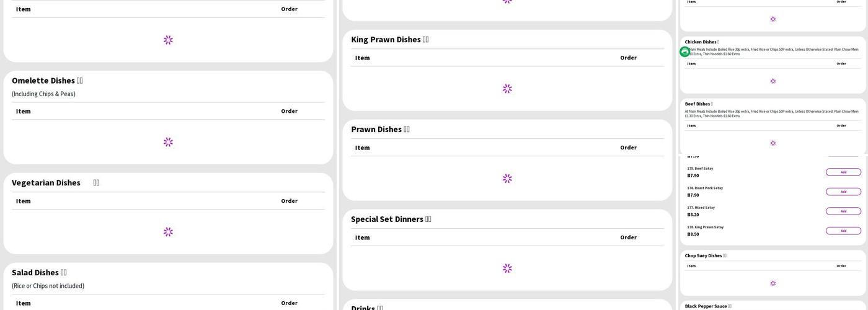Add 178. King Prawn Satay to order

843,231
